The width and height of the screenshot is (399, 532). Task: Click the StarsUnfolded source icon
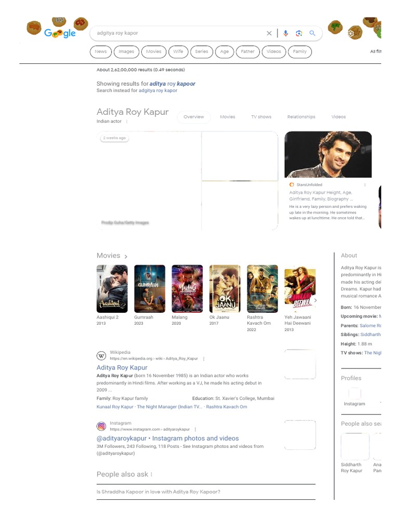(x=291, y=185)
